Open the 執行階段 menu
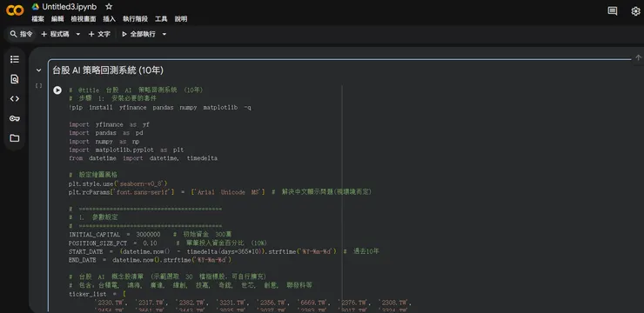Image resolution: width=644 pixels, height=313 pixels. tap(135, 19)
